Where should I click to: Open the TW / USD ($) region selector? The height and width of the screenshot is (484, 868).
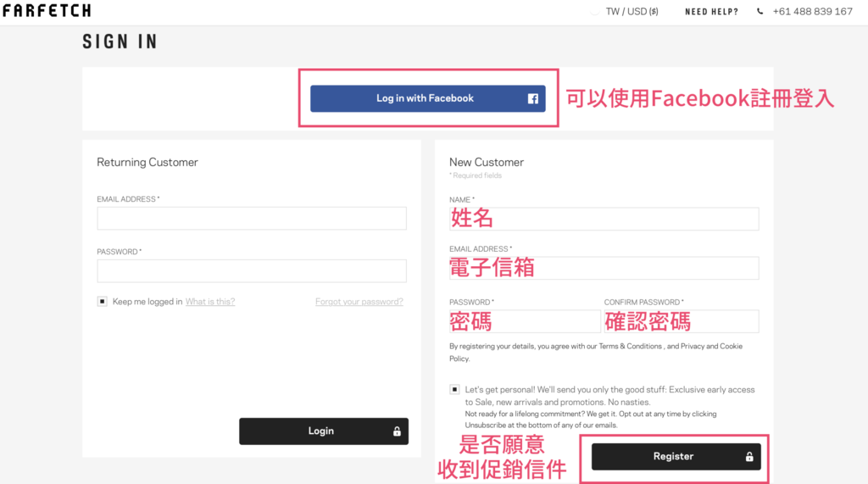(x=632, y=12)
